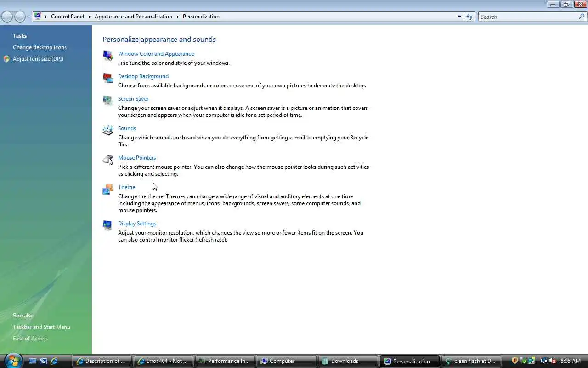Go back with the Back arrow button
This screenshot has width=588, height=368.
(x=7, y=17)
